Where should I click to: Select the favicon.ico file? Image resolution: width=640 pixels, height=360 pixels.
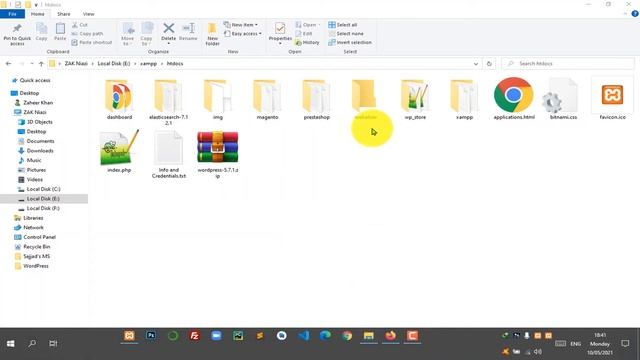click(612, 99)
